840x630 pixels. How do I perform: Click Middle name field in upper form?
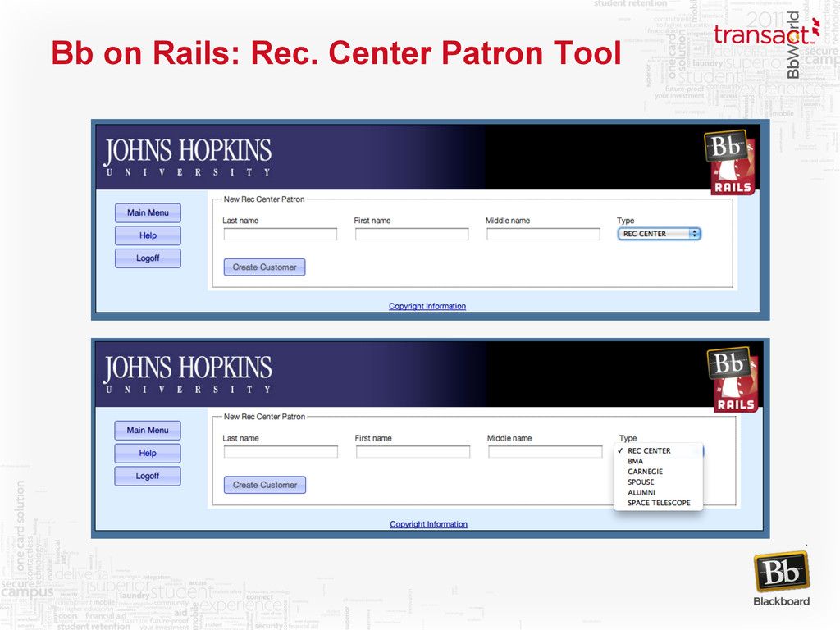point(543,234)
